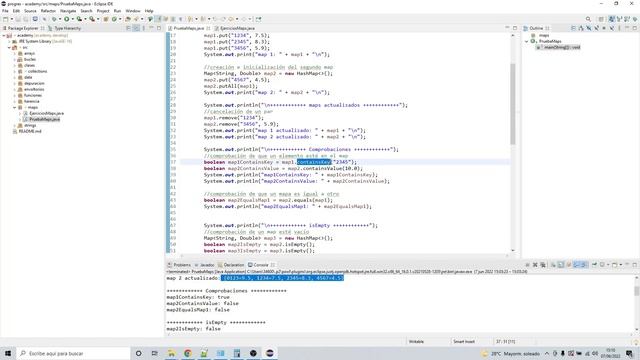640x360 pixels.
Task: Click the Open Console icon
Action: (x=614, y=265)
